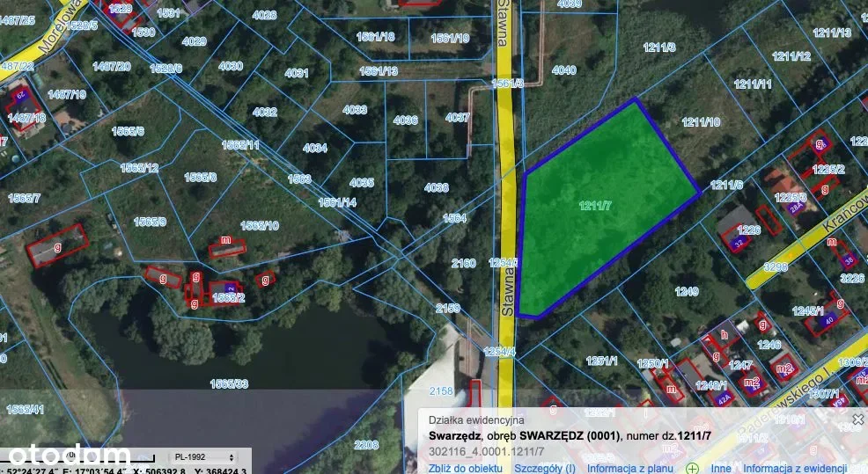Viewport: 868px width, 474px height.
Task: Select parcel 1565/8 on the left side
Action: pyautogui.click(x=200, y=177)
